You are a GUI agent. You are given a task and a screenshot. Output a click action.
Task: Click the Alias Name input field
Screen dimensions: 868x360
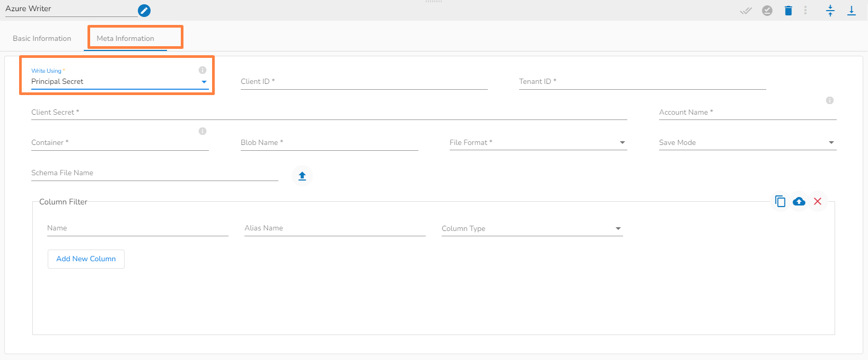click(335, 228)
